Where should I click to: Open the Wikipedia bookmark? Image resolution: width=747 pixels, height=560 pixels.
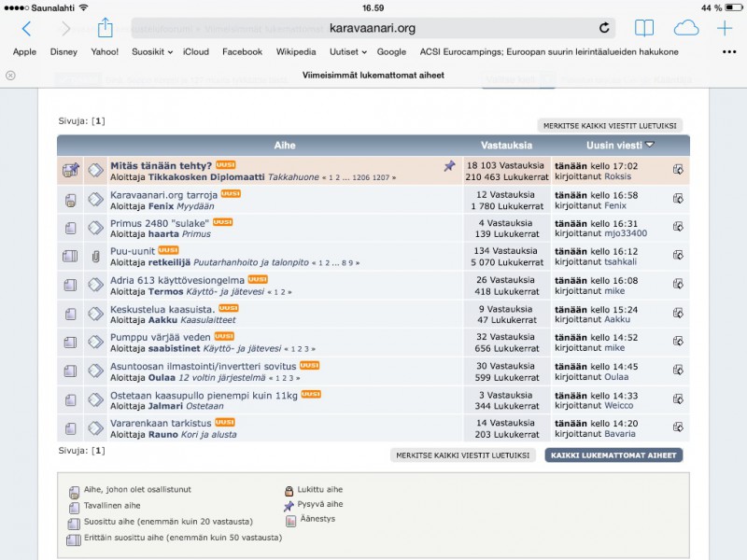point(296,52)
